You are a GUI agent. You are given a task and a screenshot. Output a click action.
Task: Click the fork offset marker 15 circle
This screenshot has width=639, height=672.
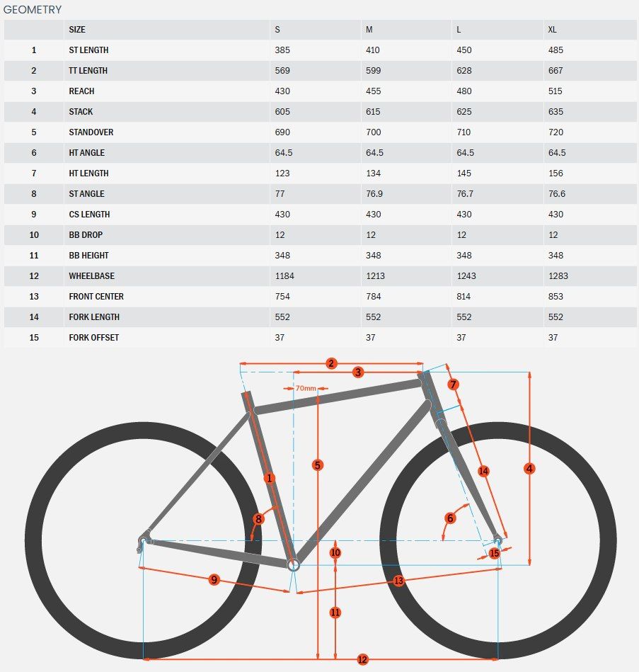pos(494,553)
